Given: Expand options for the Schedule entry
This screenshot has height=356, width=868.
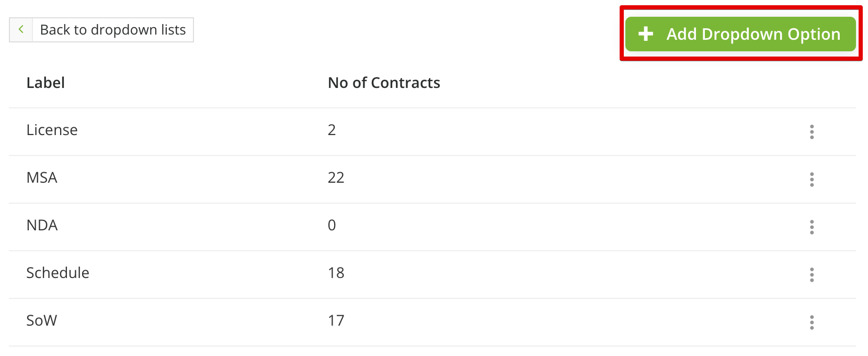Looking at the screenshot, I should (812, 275).
